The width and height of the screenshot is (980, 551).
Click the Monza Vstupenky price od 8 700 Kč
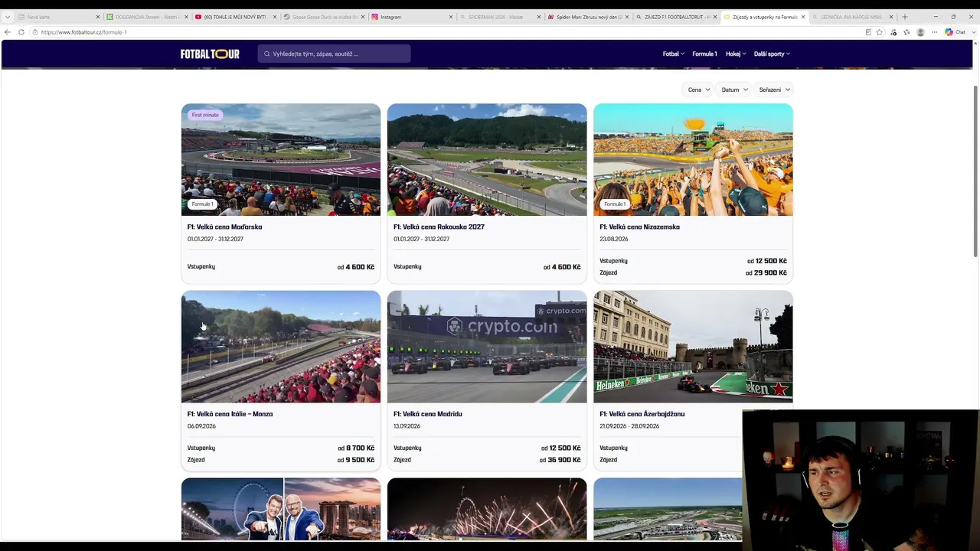click(356, 448)
